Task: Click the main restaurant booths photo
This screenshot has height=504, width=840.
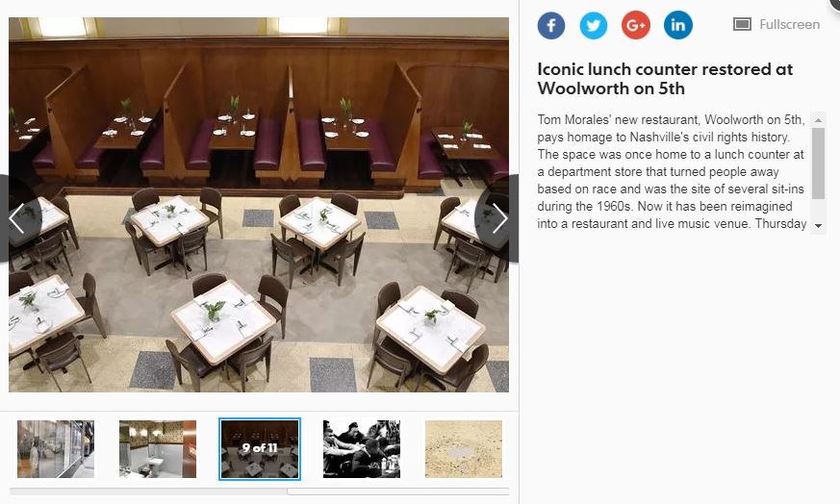Action: (x=259, y=205)
